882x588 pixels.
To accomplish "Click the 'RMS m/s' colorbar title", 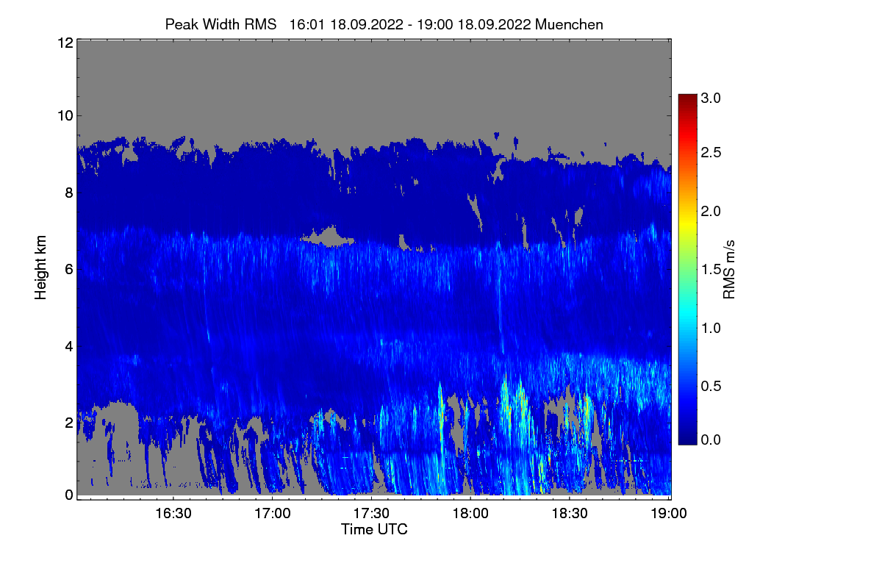I will [x=728, y=269].
